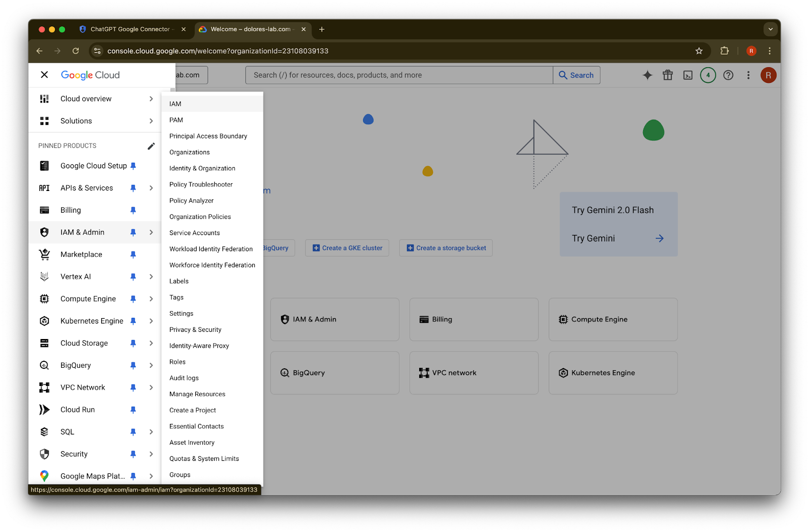Activate Cloud Shell terminal icon
809x532 pixels.
tap(688, 75)
